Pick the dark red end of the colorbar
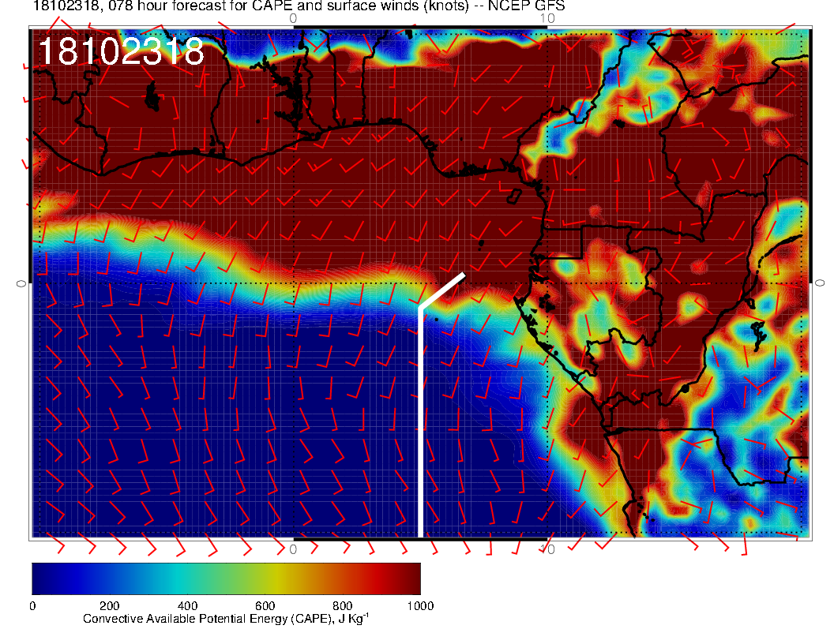Viewport: 834px width, 644px height. coord(411,578)
